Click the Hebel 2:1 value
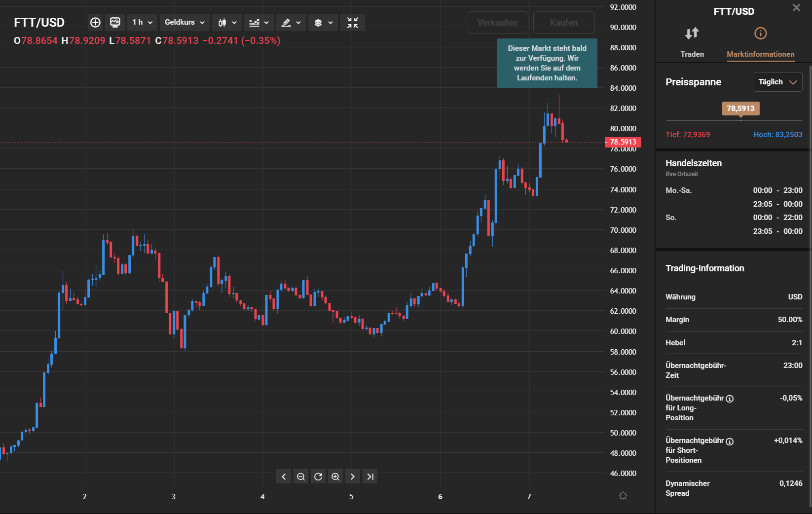Image resolution: width=812 pixels, height=514 pixels. [797, 343]
